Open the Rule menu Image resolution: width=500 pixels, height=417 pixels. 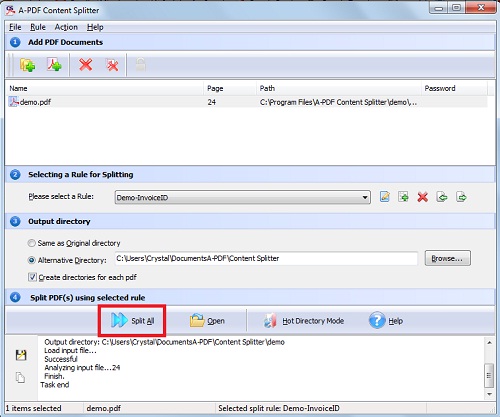[38, 27]
